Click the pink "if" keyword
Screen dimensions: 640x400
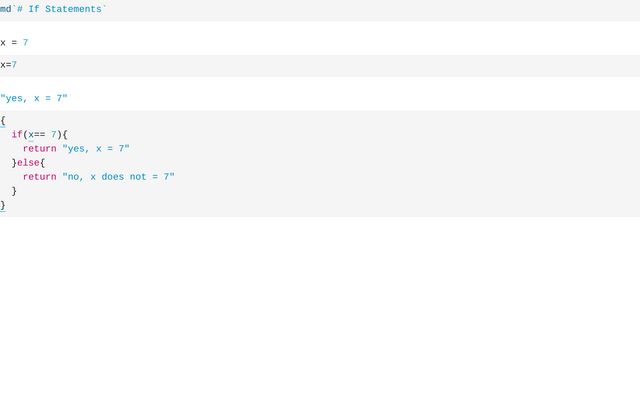click(x=17, y=134)
